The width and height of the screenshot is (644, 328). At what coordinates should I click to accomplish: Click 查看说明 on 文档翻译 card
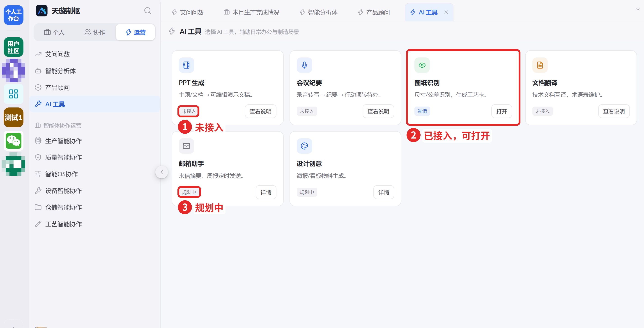pos(614,112)
